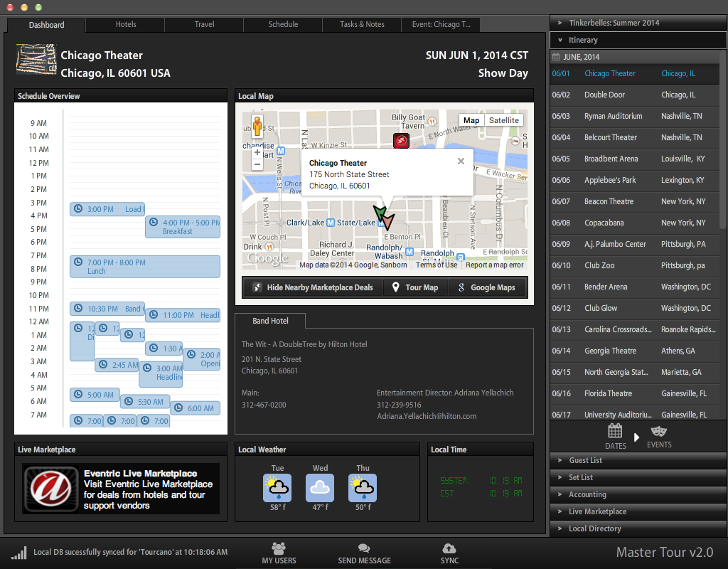728x569 pixels.
Task: Open the 6:00 AM schedule event
Action: [x=195, y=408]
